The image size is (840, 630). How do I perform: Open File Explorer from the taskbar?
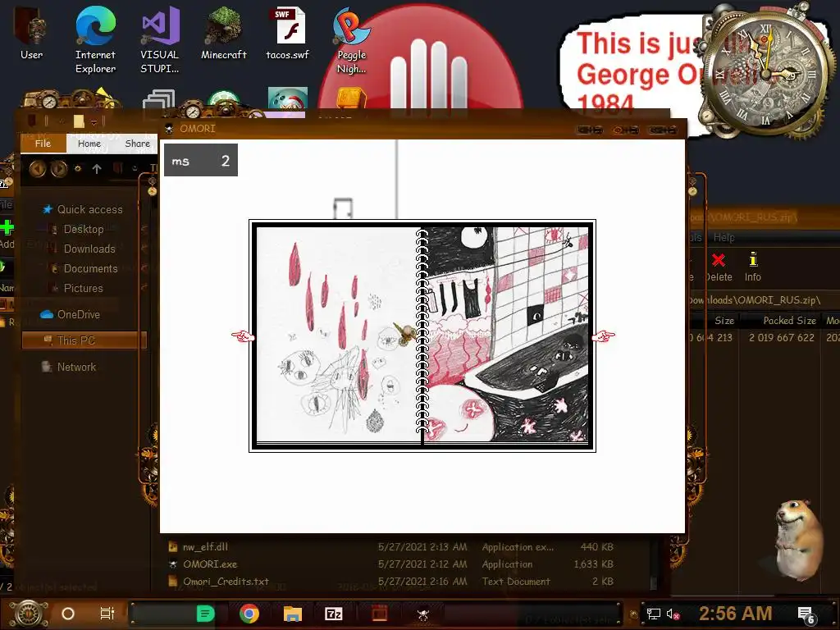click(x=293, y=614)
